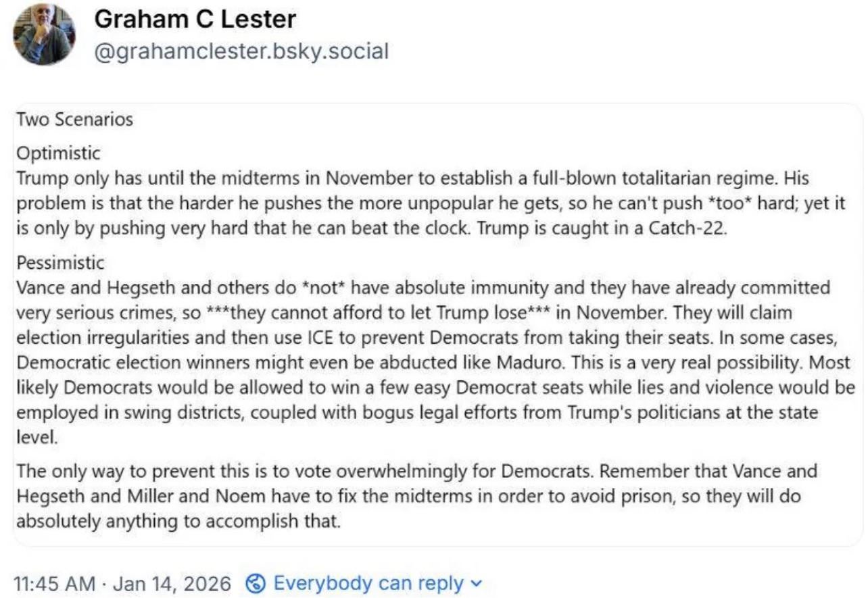The image size is (868, 598).
Task: Click the Graham C Lester display name
Action: point(195,19)
